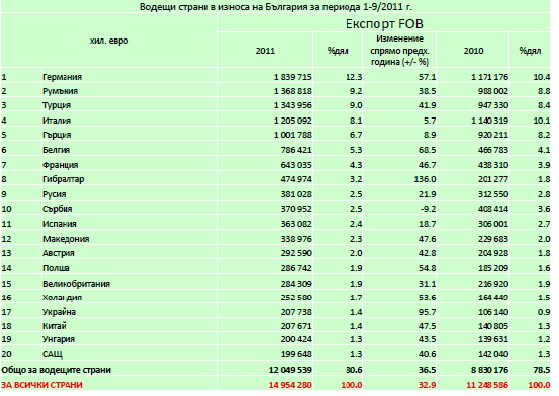Click the Македония country cell
This screenshot has height=396, width=559.
66,239
